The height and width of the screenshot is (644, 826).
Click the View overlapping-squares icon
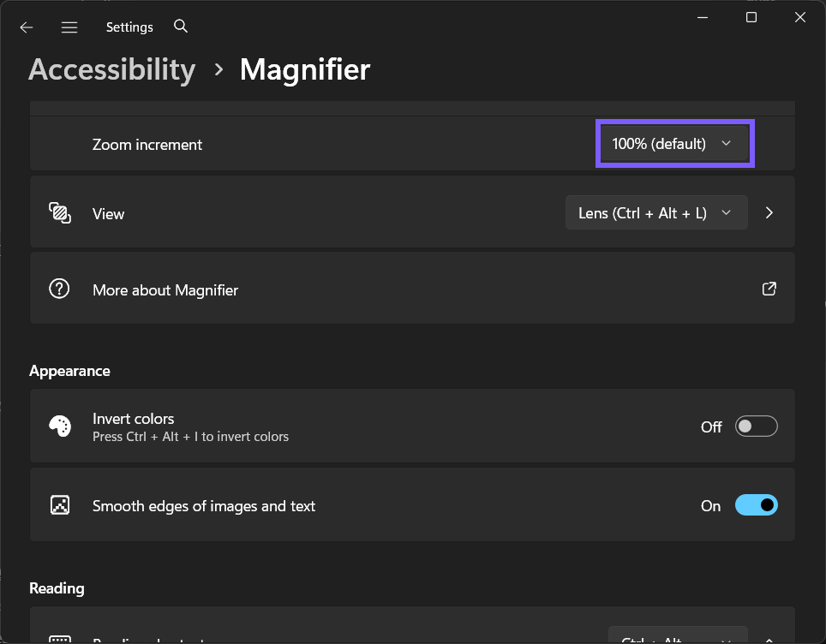coord(60,212)
